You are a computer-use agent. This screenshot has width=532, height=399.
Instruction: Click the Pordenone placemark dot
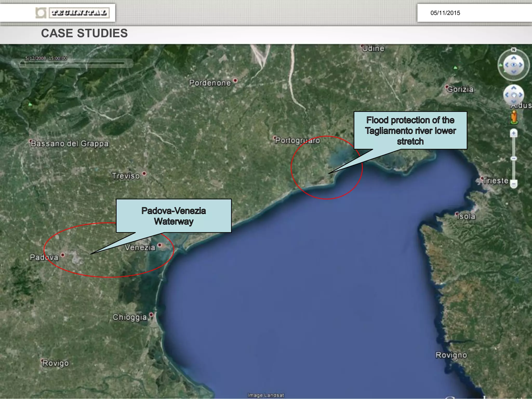(x=235, y=80)
